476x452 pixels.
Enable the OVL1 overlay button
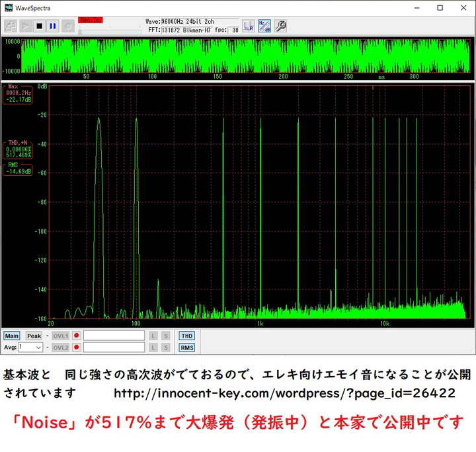[61, 336]
